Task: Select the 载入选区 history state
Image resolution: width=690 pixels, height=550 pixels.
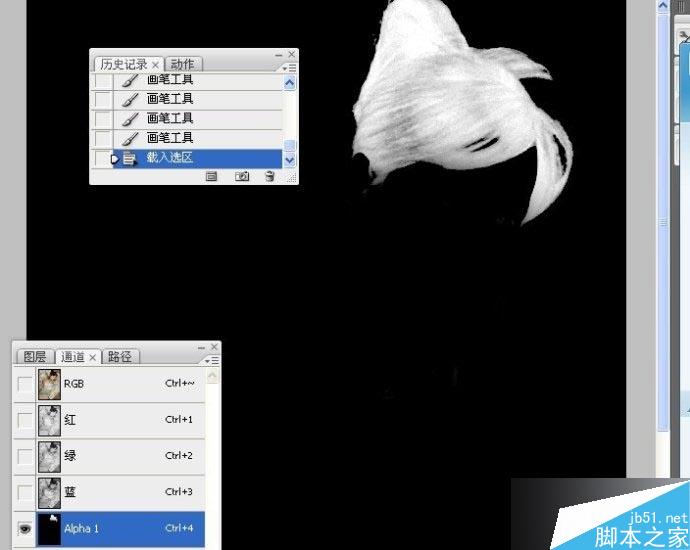Action: coord(198,158)
